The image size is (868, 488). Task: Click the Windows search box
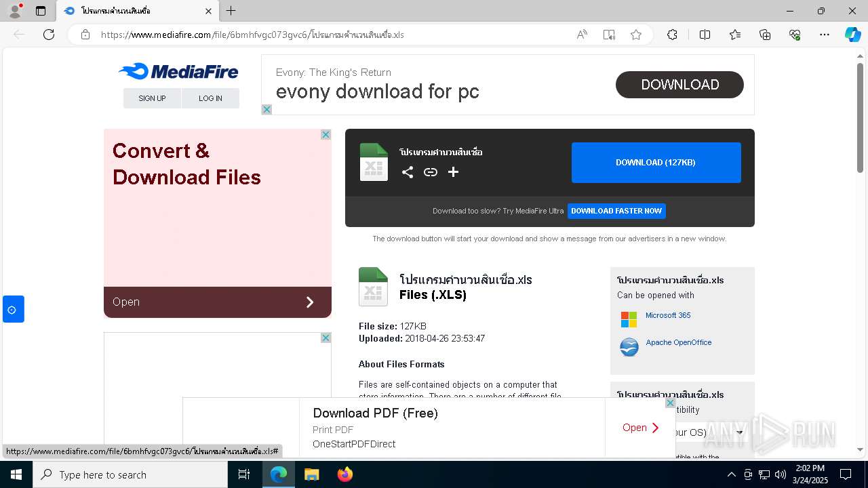coord(130,474)
